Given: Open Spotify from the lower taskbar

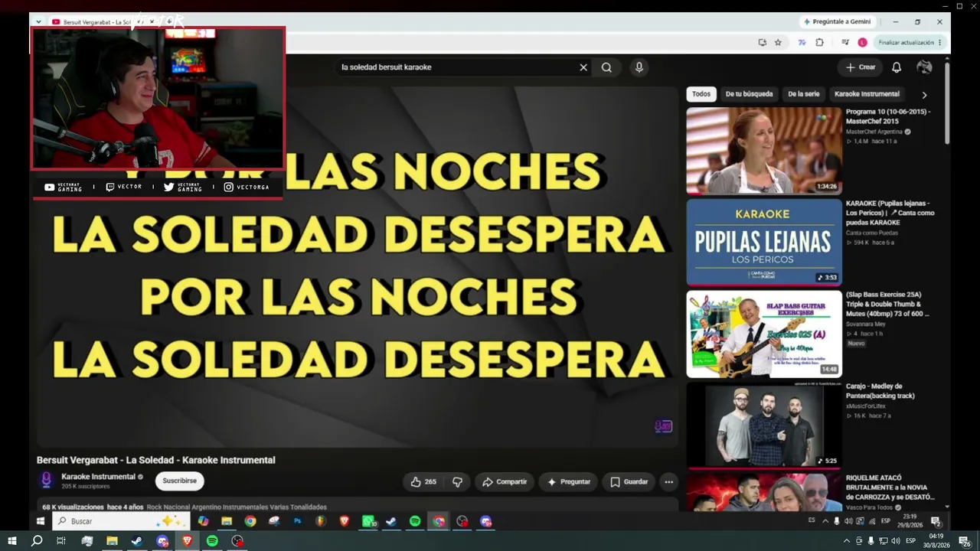Looking at the screenshot, I should [212, 541].
